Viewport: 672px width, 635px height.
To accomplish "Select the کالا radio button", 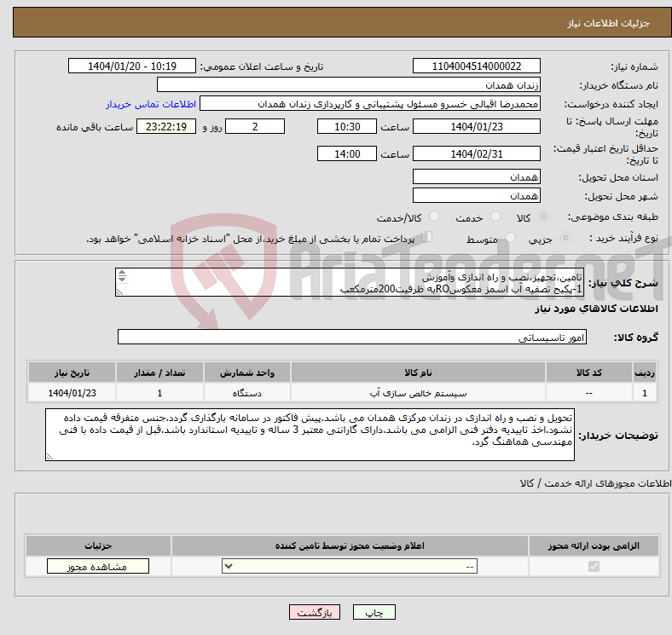I will click(x=543, y=216).
